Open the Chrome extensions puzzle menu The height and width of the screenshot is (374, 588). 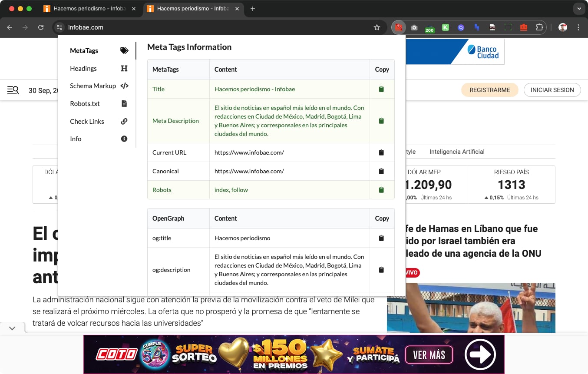(539, 27)
